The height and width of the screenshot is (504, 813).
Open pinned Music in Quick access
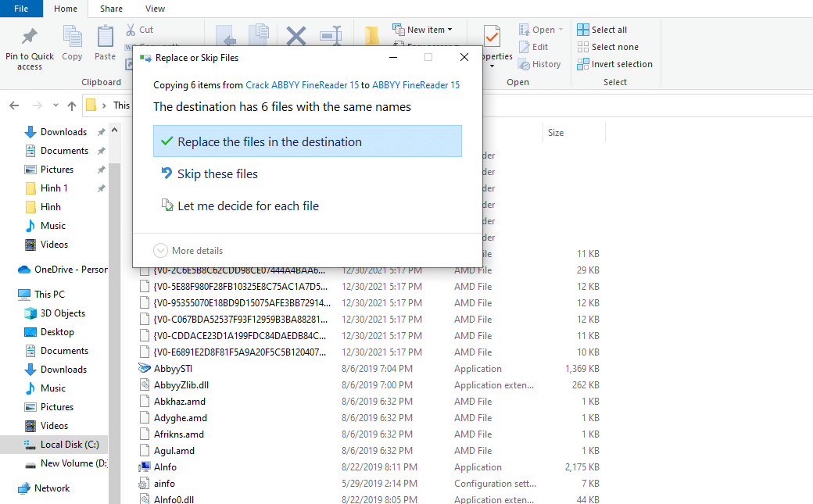[53, 226]
